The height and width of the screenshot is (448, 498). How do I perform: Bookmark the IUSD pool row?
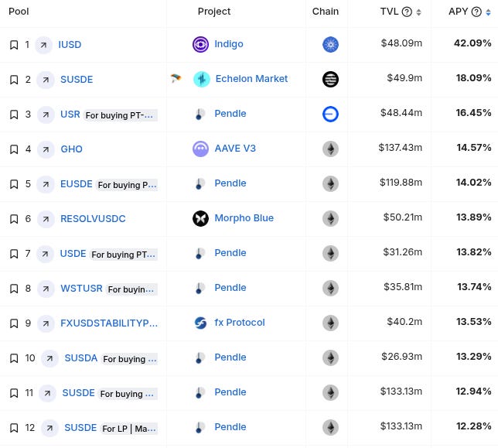(14, 45)
